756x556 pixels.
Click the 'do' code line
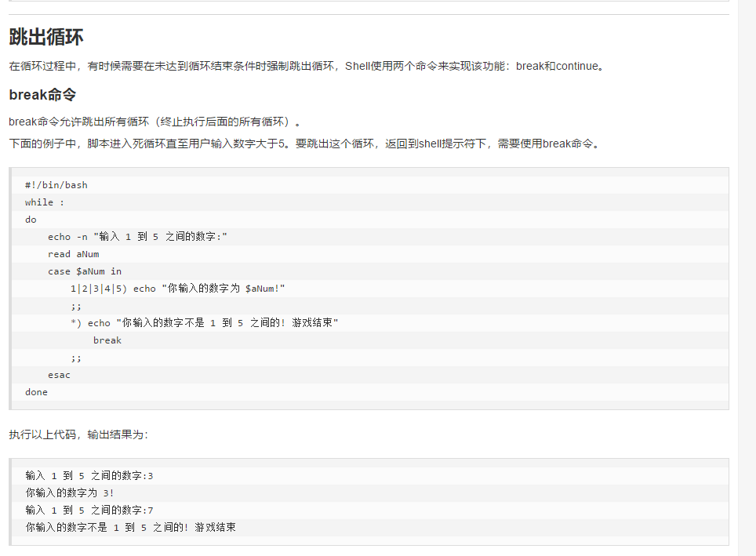[x=31, y=220]
